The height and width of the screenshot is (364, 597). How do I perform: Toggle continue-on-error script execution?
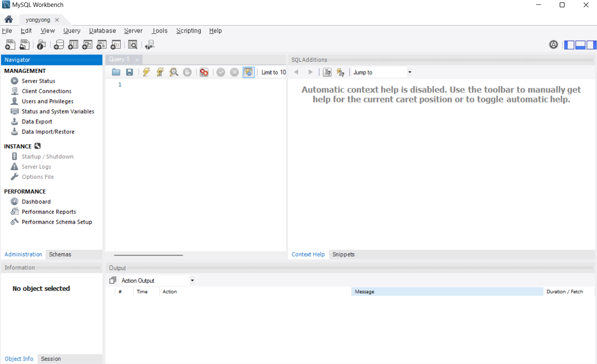coord(204,72)
